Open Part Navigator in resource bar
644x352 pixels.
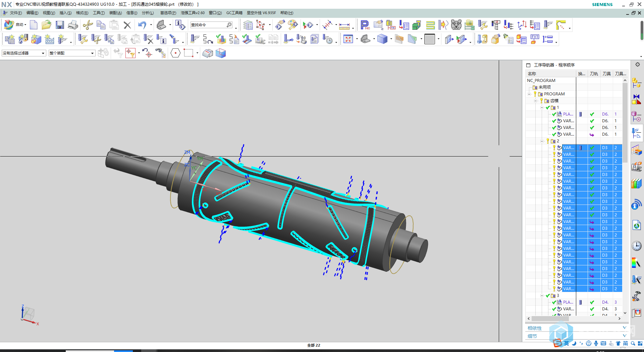tap(636, 117)
